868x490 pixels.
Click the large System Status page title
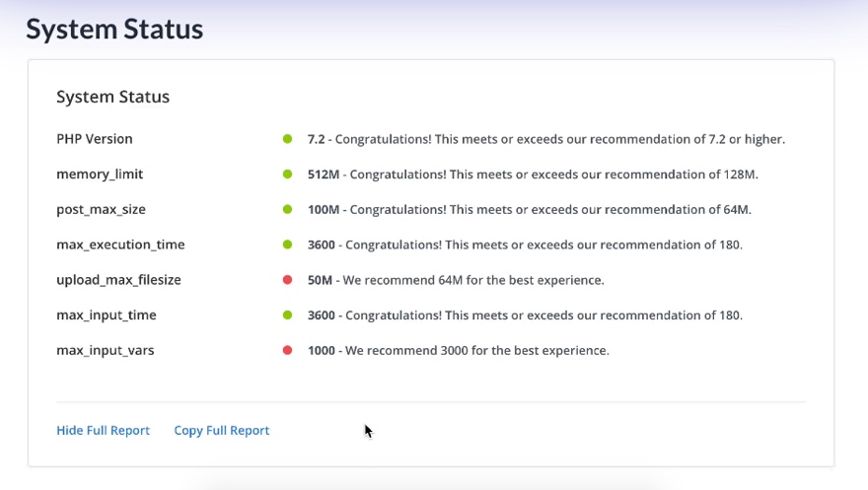pyautogui.click(x=114, y=30)
